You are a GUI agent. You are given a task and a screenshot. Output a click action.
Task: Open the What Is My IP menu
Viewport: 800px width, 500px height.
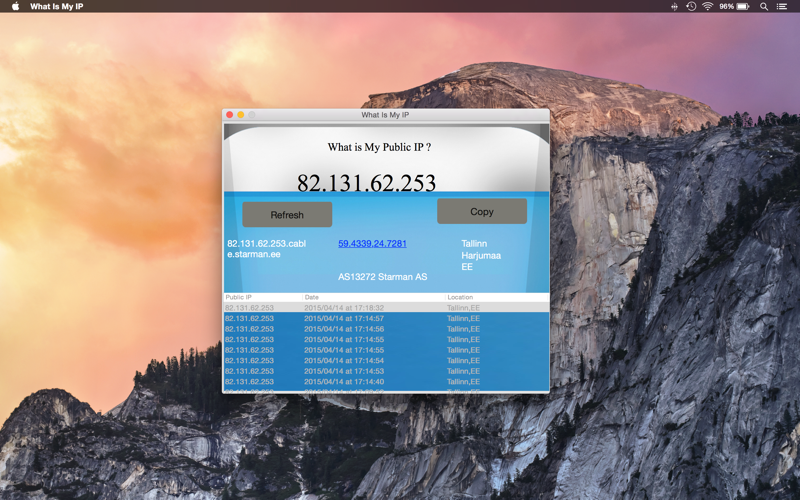coord(57,6)
